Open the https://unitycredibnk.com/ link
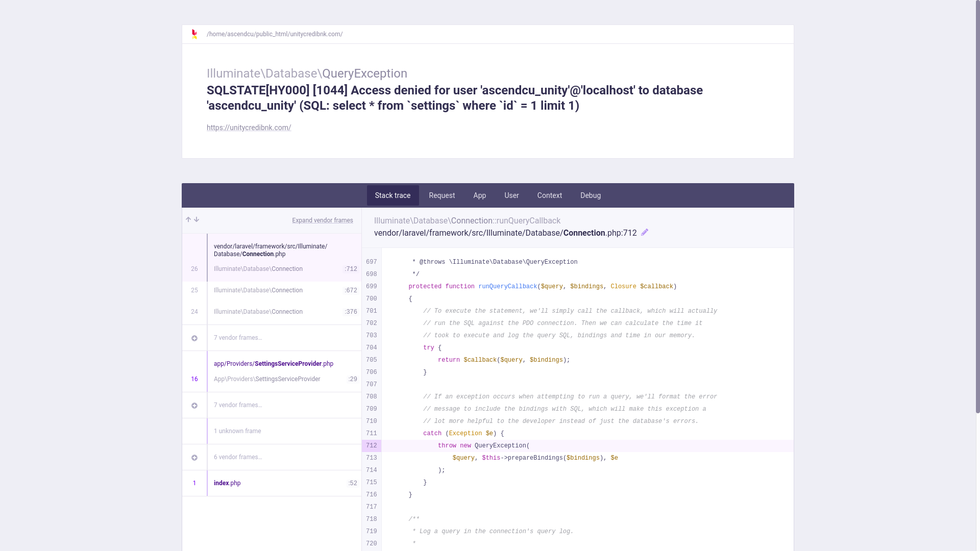Screen dimensions: 980x551 249,128
